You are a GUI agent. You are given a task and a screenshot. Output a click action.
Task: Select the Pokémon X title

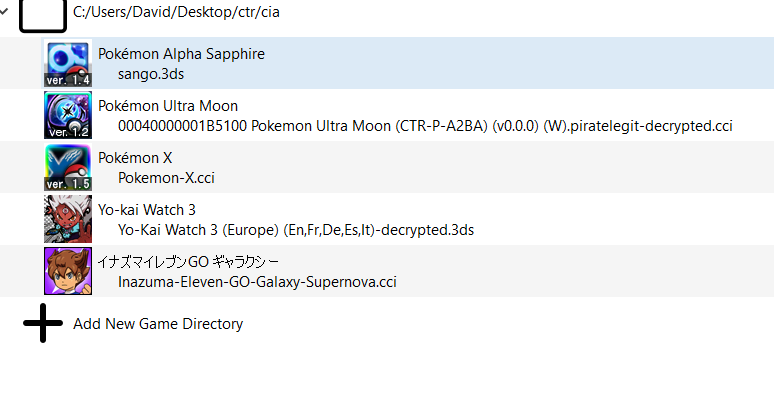coord(135,158)
